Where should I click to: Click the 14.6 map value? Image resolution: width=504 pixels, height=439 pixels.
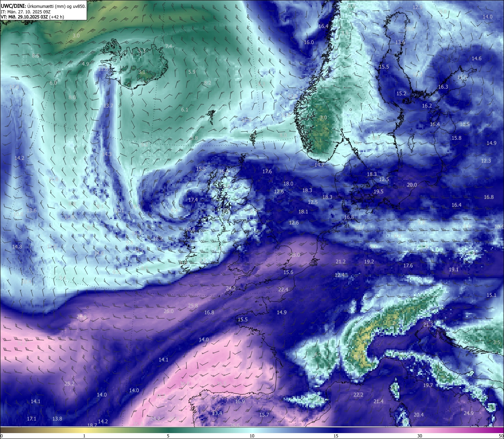tap(476, 59)
